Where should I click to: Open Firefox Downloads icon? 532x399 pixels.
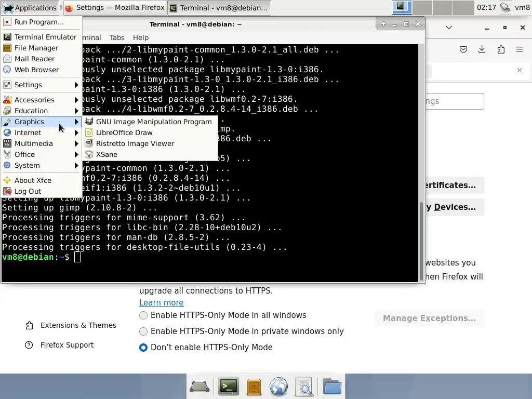[x=482, y=49]
